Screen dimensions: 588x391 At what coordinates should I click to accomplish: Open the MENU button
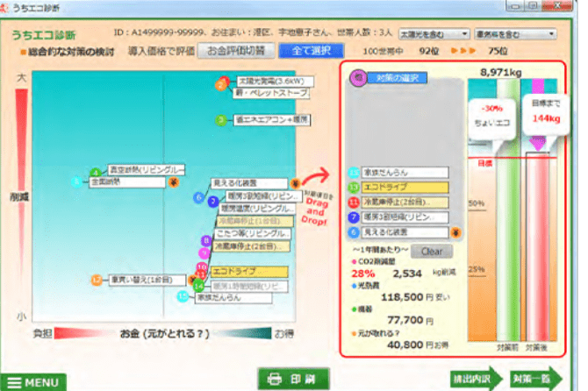(x=33, y=382)
